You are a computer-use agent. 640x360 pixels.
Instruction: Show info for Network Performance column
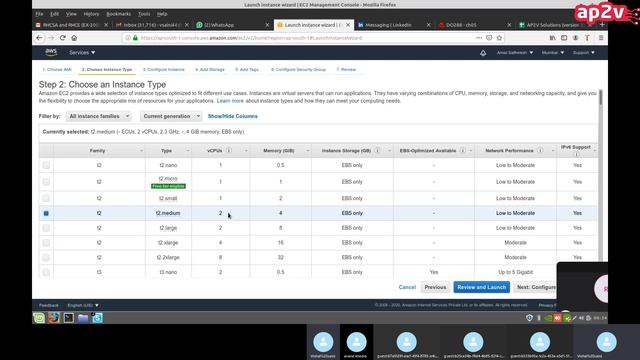[540, 151]
